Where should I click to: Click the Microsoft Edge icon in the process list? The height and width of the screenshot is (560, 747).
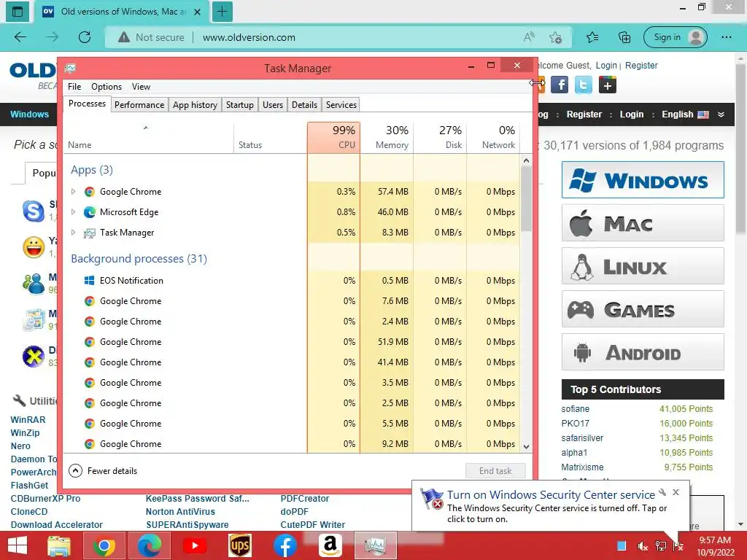89,212
